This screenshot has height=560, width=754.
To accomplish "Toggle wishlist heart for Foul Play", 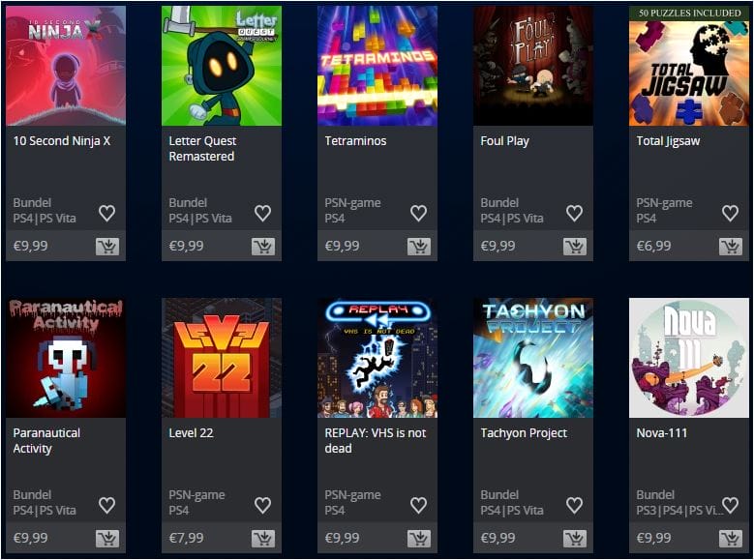I will click(574, 213).
